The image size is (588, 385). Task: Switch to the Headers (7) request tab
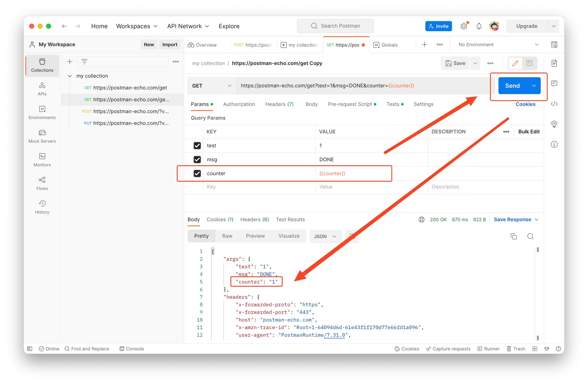tap(279, 104)
